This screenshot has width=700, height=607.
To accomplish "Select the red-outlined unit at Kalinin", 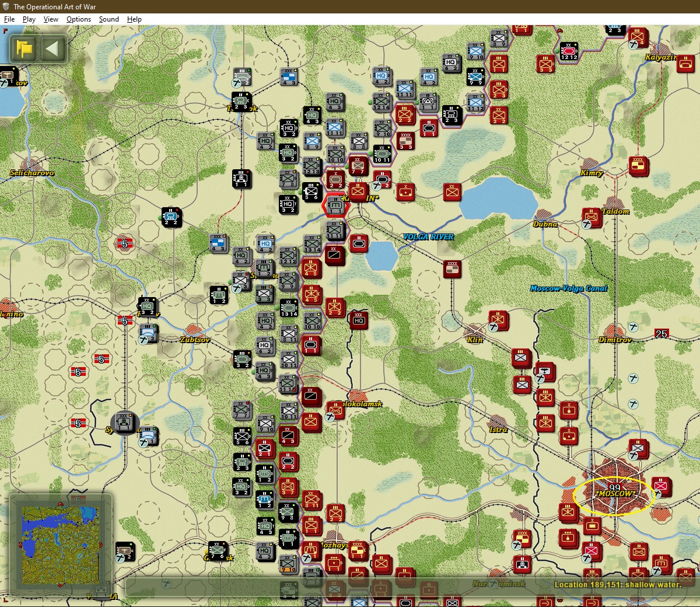I will [335, 205].
